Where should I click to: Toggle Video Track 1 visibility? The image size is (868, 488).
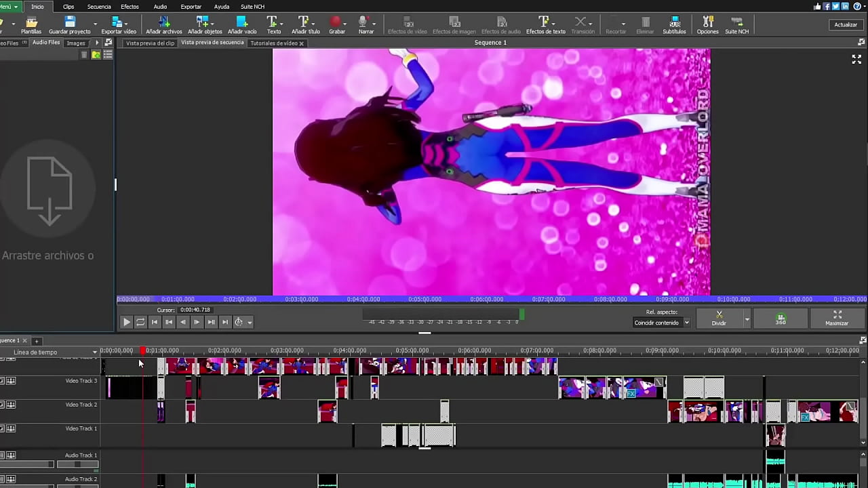click(2, 428)
